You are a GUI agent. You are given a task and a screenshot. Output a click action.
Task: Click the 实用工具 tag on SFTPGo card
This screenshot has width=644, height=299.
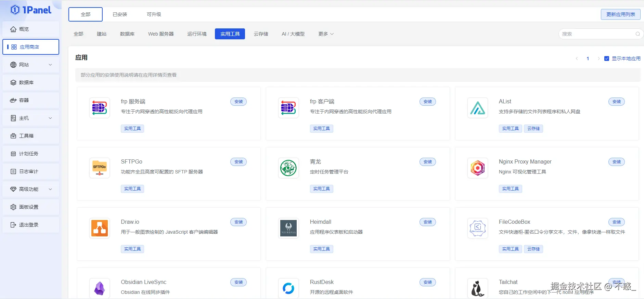pos(132,189)
